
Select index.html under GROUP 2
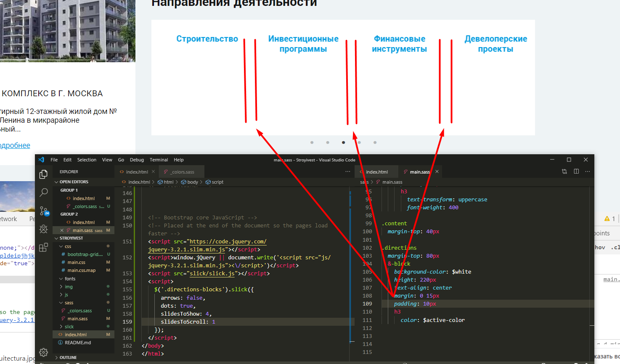click(84, 222)
